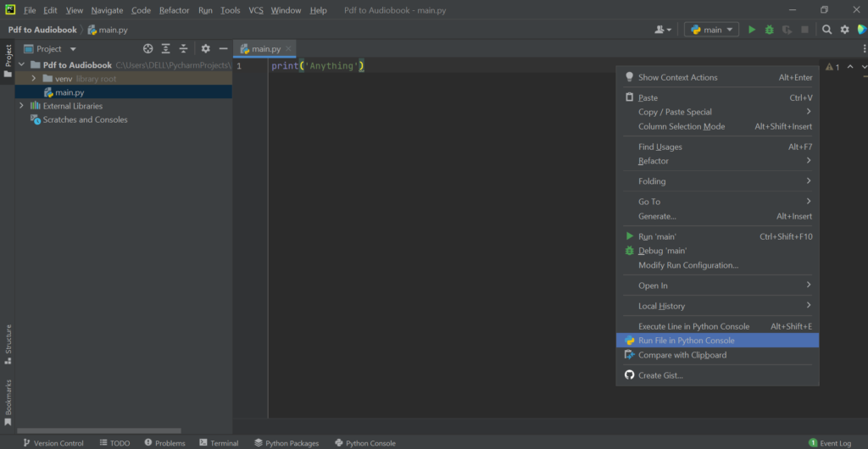Viewport: 868px width, 449px height.
Task: Open Python Packages tool window
Action: pyautogui.click(x=287, y=443)
